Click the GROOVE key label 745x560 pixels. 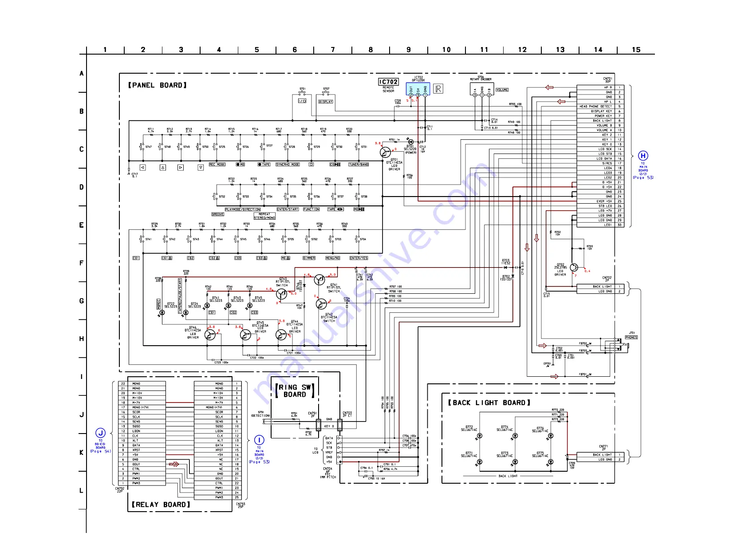click(x=217, y=214)
